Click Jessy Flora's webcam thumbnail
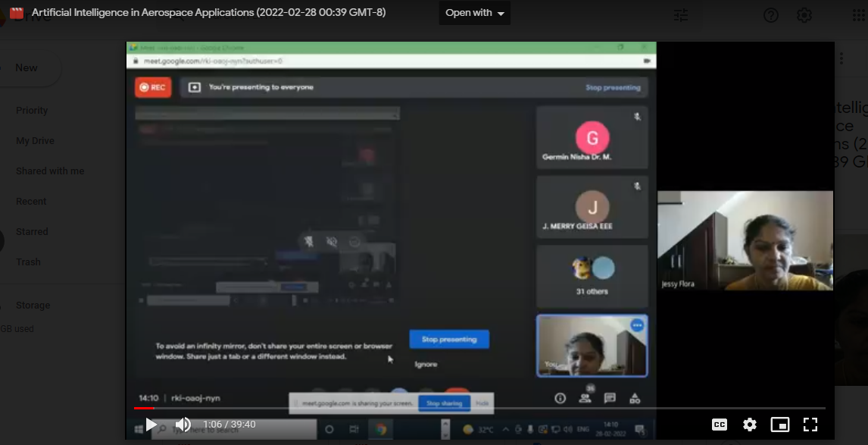The width and height of the screenshot is (868, 445). (745, 240)
